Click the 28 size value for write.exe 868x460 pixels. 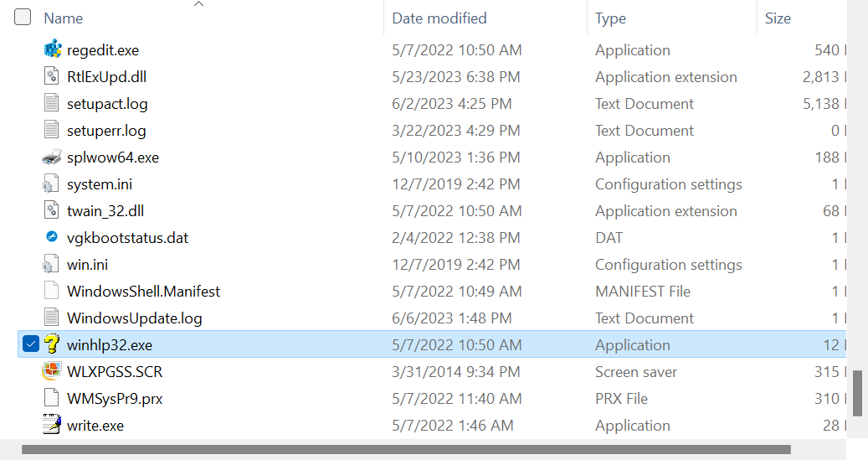pyautogui.click(x=831, y=425)
